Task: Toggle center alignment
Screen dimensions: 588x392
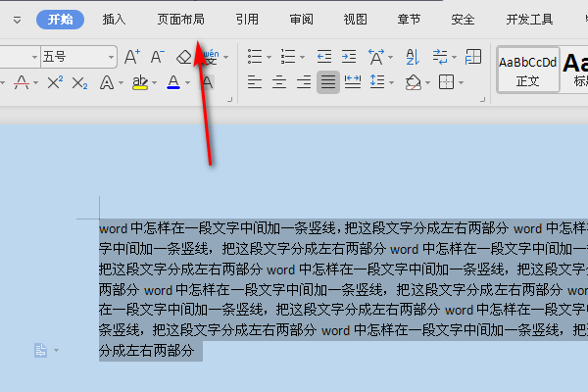Action: tap(279, 82)
